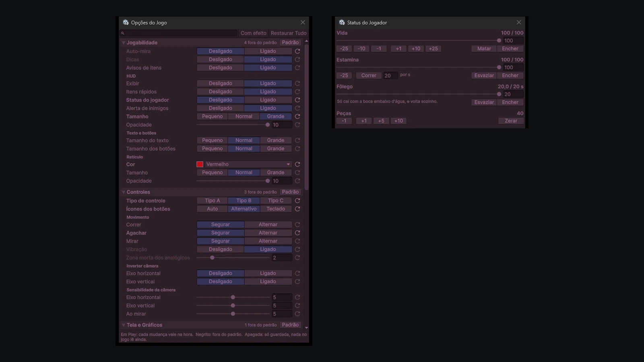Click the reset icon for Tamanho do texto
Image resolution: width=644 pixels, height=362 pixels.
click(297, 140)
